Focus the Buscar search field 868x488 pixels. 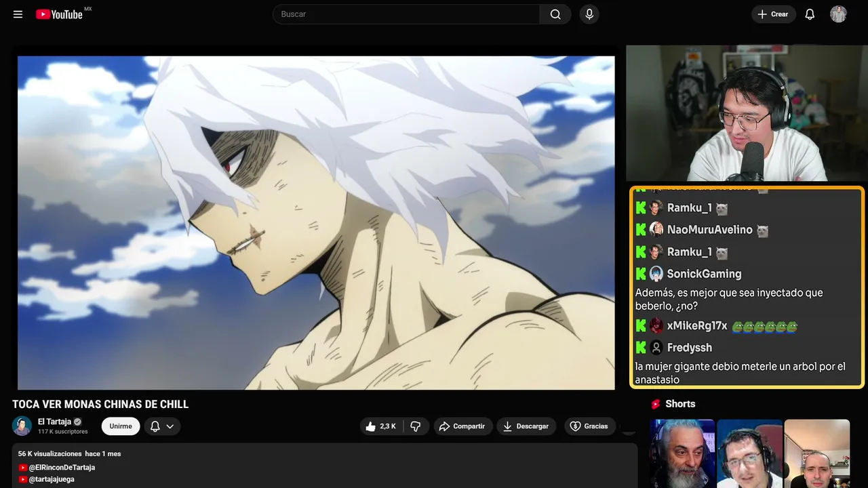point(406,14)
